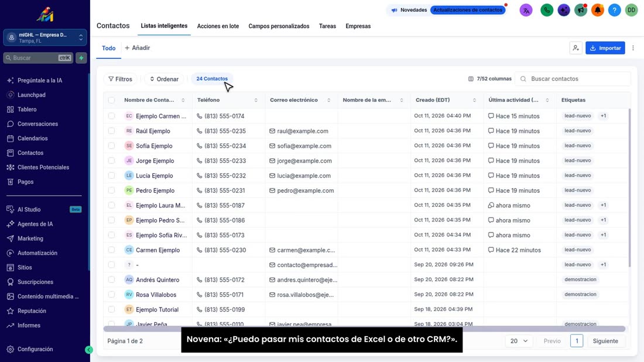Focus the Buscar contactos search field

(573, 79)
